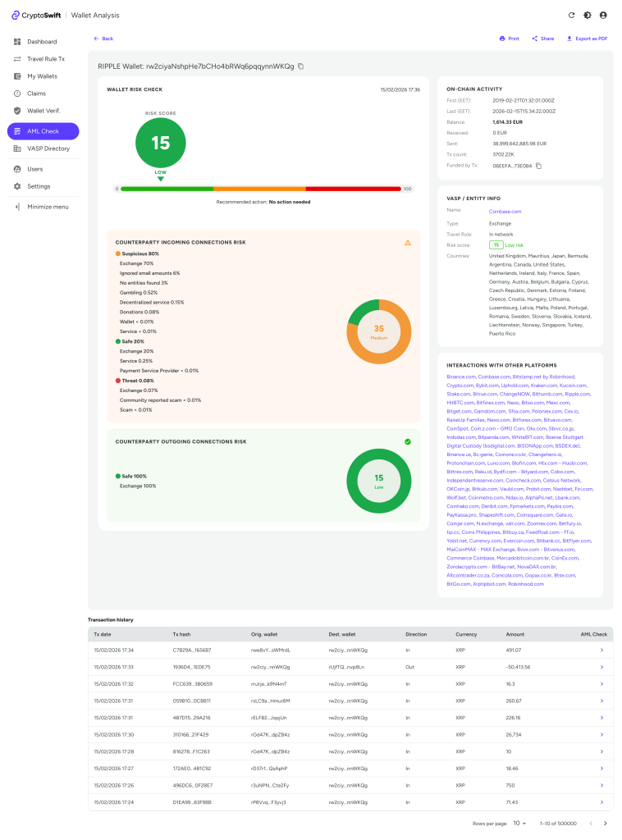Screen dimensions: 622x840
Task: Share this wallet analysis report
Action: 542,39
